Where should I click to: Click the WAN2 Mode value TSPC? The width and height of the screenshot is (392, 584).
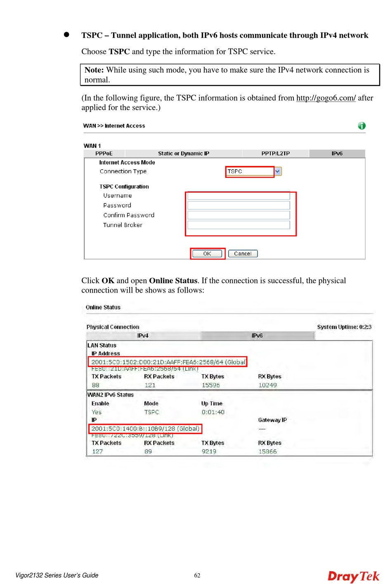(x=151, y=412)
